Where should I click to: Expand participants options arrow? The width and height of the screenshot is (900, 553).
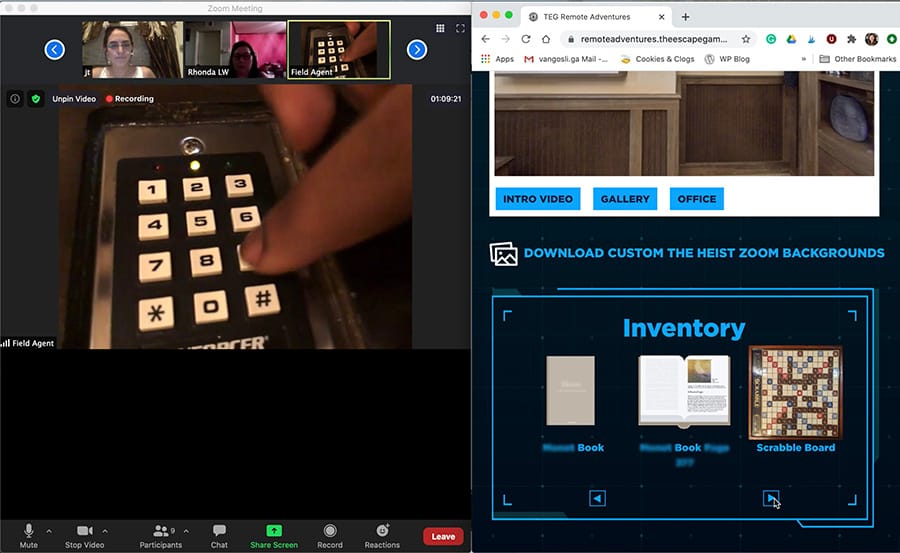click(186, 531)
